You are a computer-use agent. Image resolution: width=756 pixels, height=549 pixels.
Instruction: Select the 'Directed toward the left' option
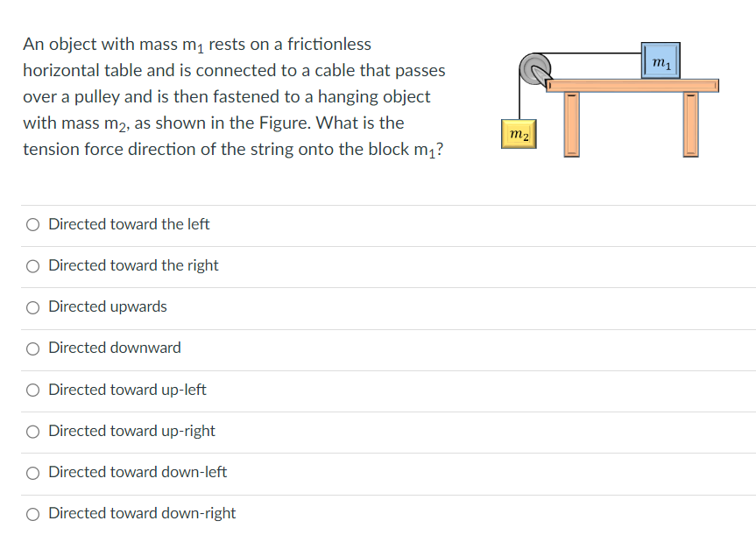click(32, 224)
